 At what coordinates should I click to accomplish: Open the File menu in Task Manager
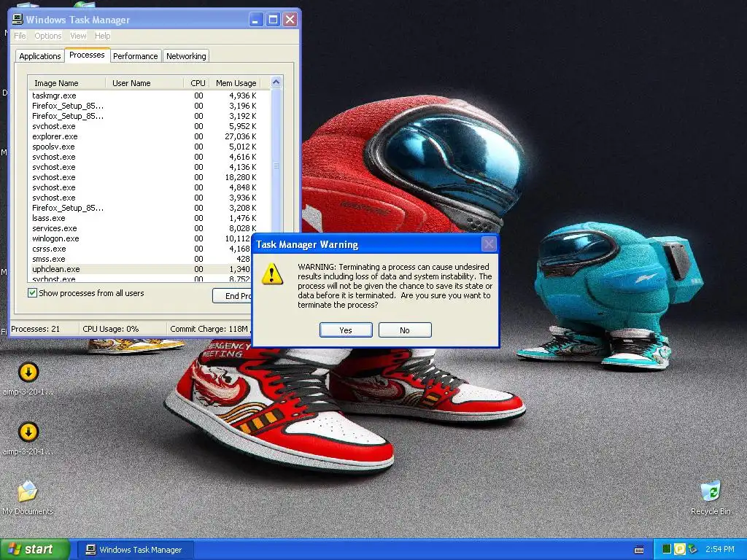pos(20,36)
